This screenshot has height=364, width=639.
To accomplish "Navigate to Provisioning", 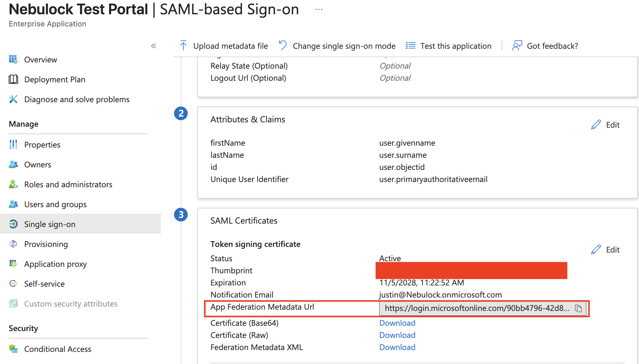I will (46, 244).
